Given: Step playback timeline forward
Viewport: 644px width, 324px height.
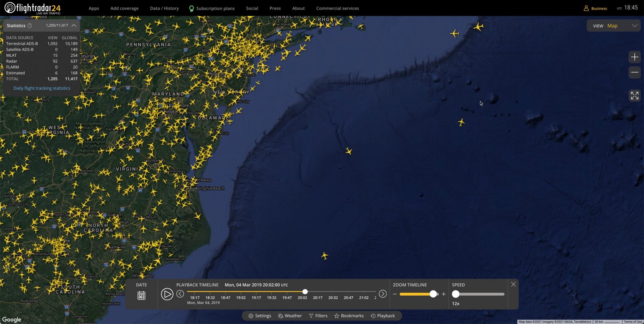Looking at the screenshot, I should click(x=382, y=294).
